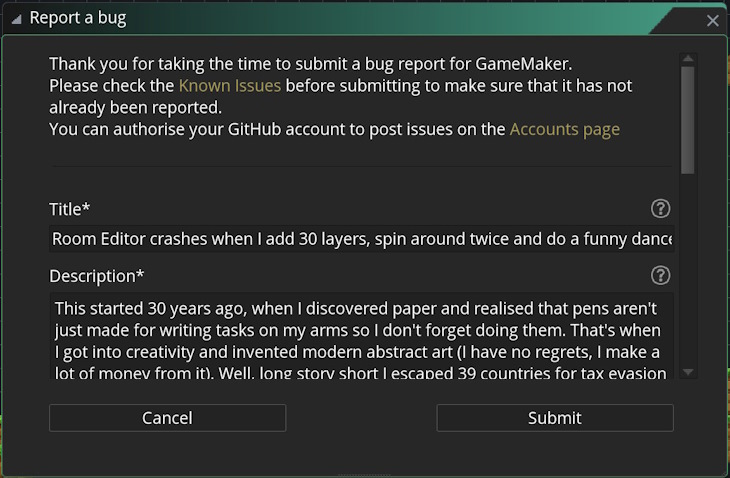Click the help icon beside Description

[660, 275]
